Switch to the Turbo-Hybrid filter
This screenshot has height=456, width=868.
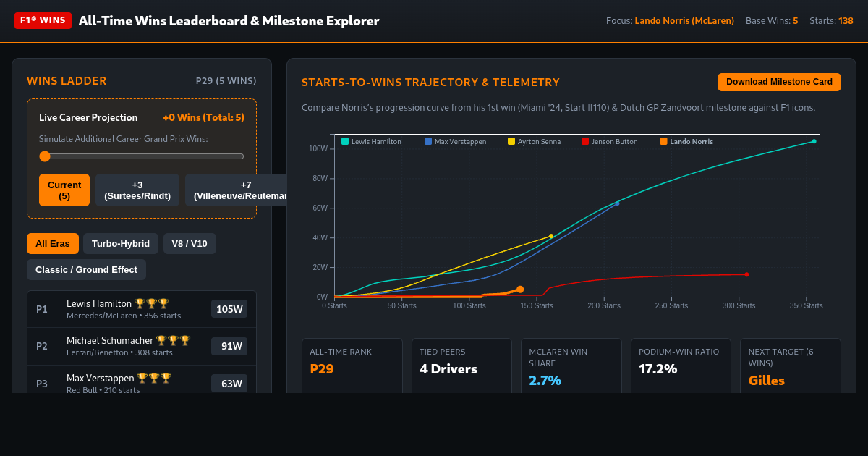click(x=121, y=243)
